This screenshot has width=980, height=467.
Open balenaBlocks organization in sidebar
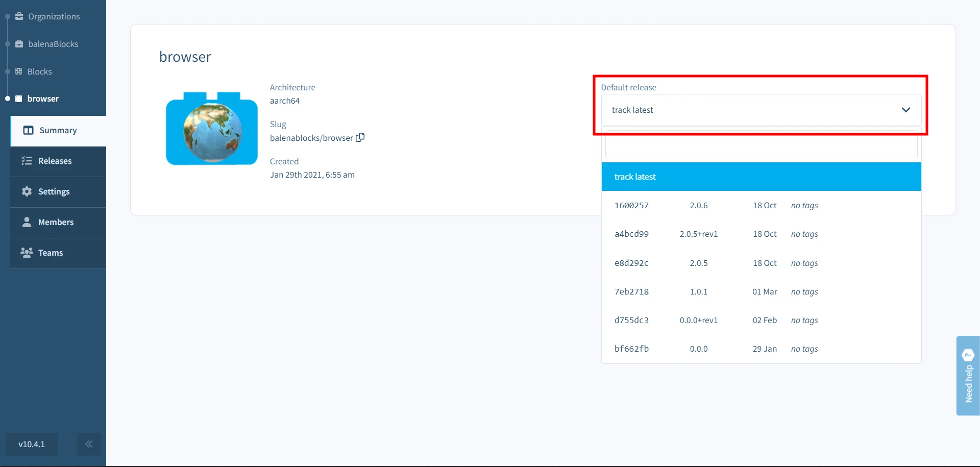[x=53, y=44]
